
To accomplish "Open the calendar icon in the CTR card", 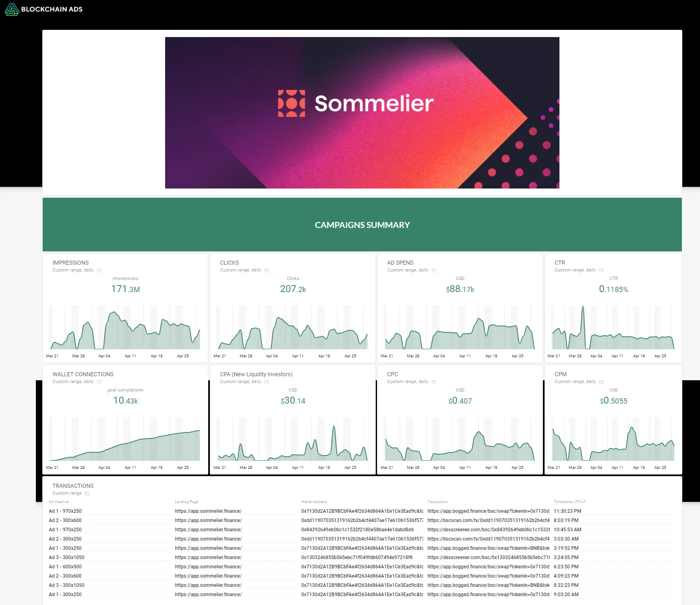I will [601, 270].
